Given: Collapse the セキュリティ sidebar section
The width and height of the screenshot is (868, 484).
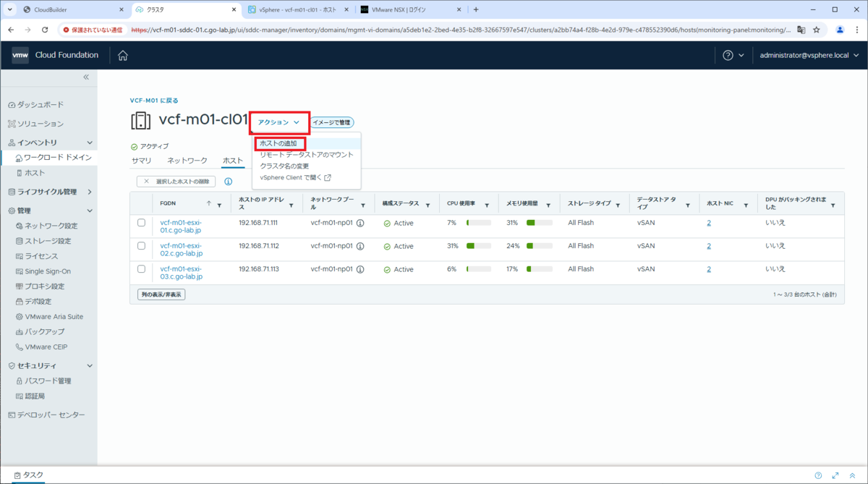Looking at the screenshot, I should pyautogui.click(x=90, y=366).
